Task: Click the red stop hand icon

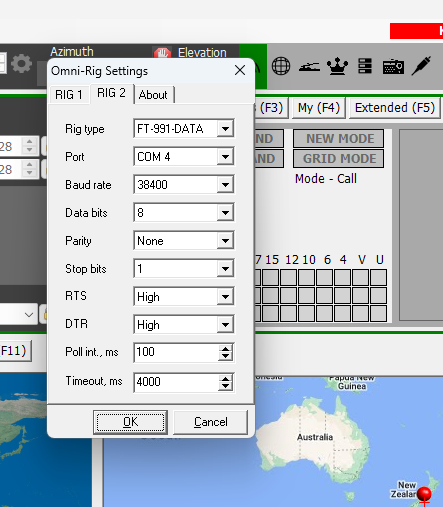Action: click(162, 52)
